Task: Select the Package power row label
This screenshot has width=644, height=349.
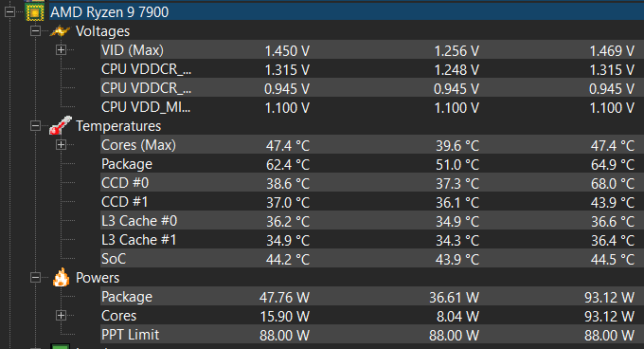Action: click(x=127, y=297)
